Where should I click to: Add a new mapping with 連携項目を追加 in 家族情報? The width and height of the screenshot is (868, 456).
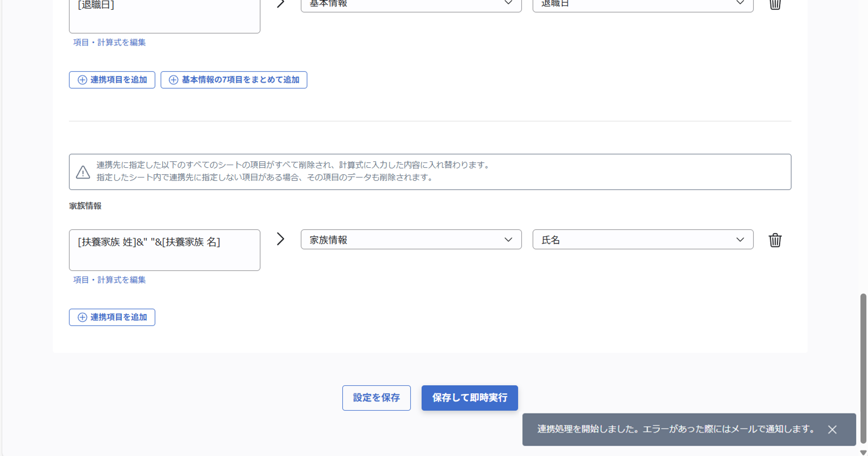(x=111, y=317)
